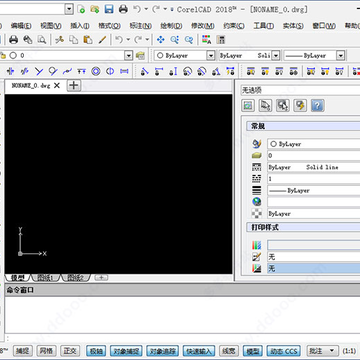Open the 修改(M) menu
The height and width of the screenshot is (360, 360).
pos(203,26)
